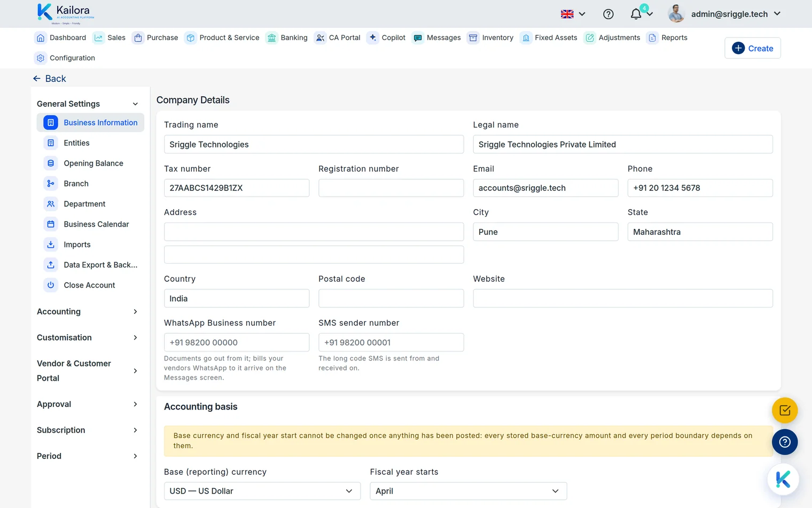Click the Copilot sparkle icon
Viewport: 812px width, 508px height.
coord(373,37)
